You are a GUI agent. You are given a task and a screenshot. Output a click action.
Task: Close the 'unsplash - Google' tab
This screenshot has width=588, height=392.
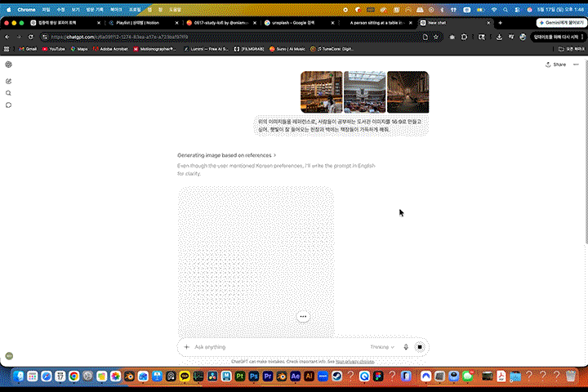pyautogui.click(x=332, y=23)
